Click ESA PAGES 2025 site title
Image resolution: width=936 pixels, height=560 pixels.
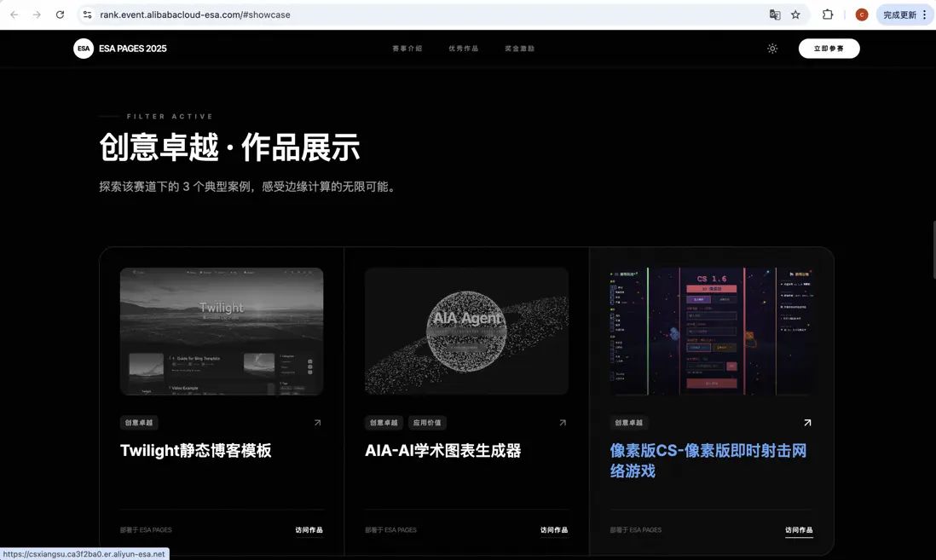click(132, 49)
